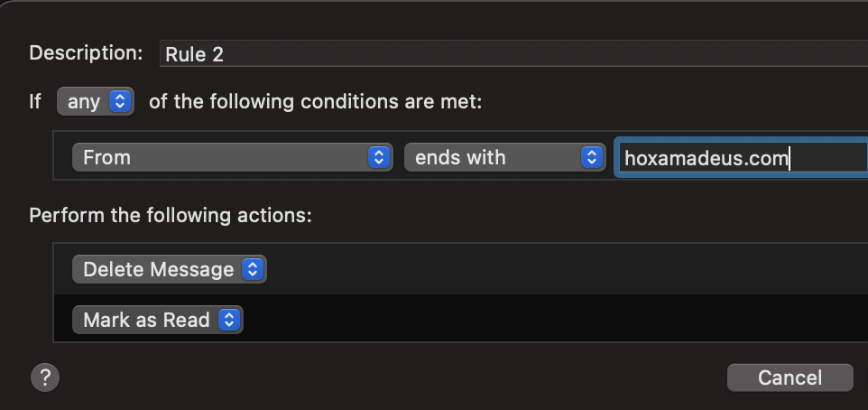Click the 'Description:' label
The image size is (868, 410).
coord(86,52)
